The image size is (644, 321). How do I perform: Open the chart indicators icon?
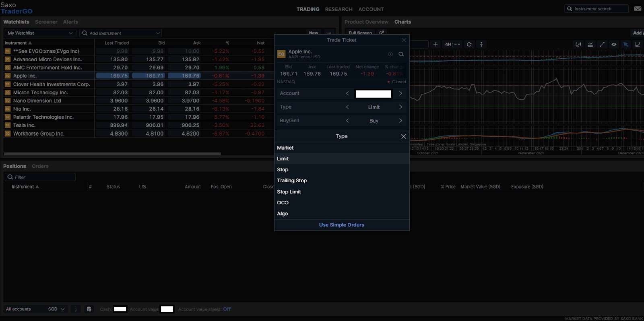click(x=590, y=44)
